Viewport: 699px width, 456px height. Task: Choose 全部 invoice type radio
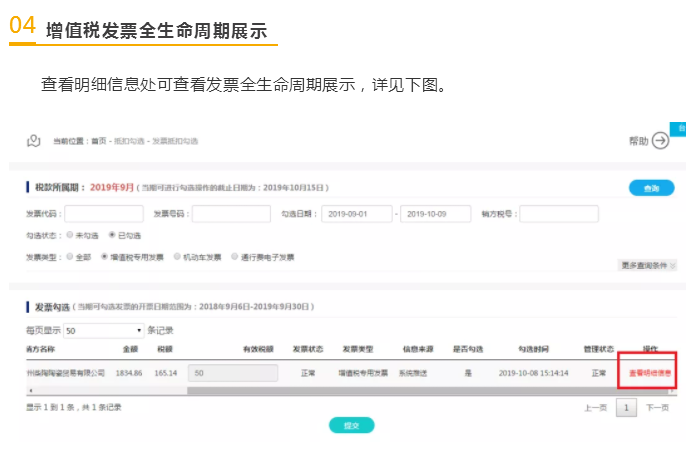[70, 257]
